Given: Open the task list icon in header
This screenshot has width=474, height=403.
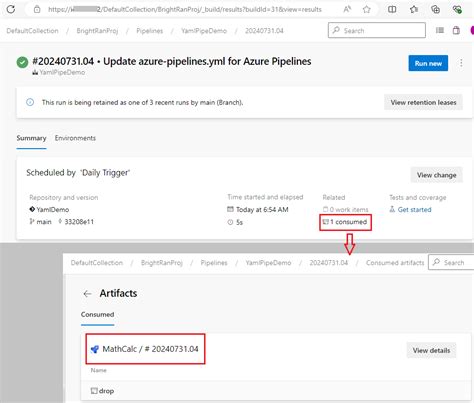Looking at the screenshot, I should point(440,30).
